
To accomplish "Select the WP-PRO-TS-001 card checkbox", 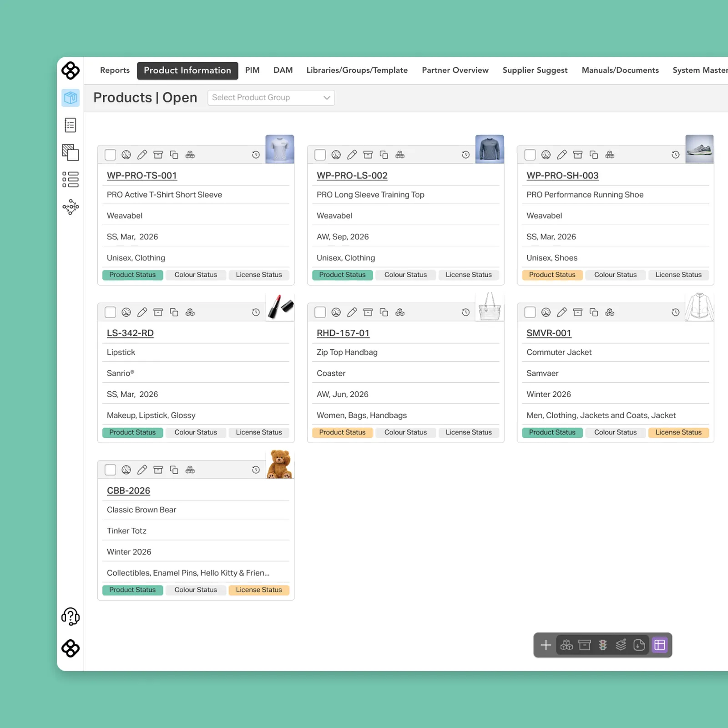I will (x=110, y=155).
